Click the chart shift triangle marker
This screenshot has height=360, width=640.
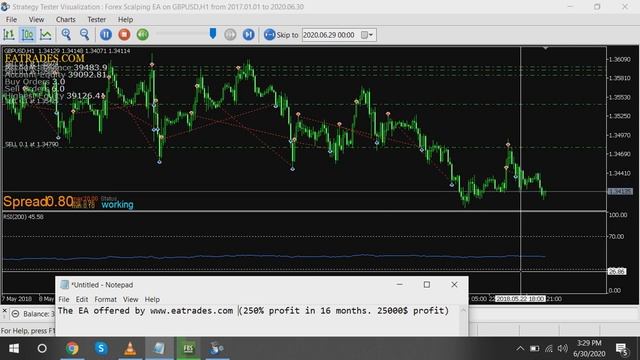[x=545, y=49]
